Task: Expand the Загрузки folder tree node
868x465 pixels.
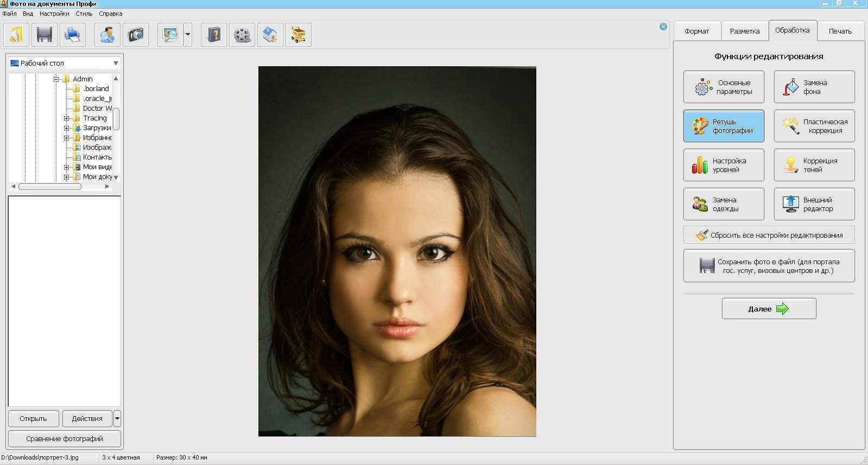Action: (66, 128)
